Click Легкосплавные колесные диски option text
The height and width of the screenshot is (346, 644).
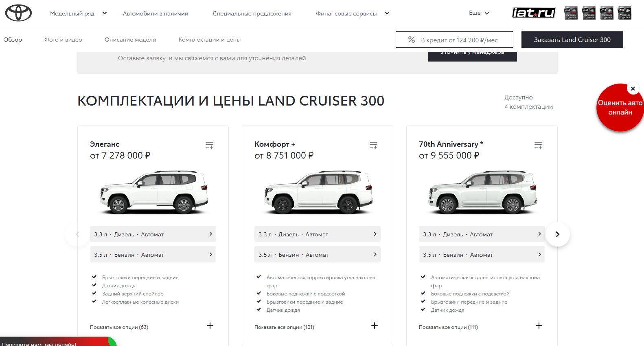140,302
